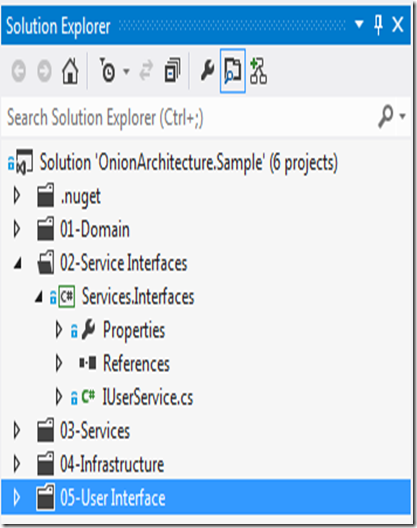Image resolution: width=417 pixels, height=528 pixels.
Task: Toggle the auto-hide pin icon
Action: point(378,25)
